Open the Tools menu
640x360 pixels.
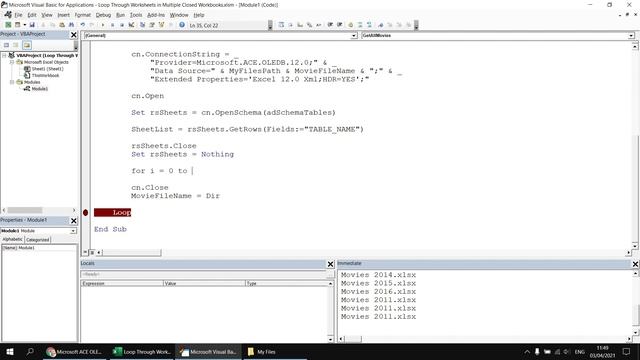pyautogui.click(x=136, y=15)
